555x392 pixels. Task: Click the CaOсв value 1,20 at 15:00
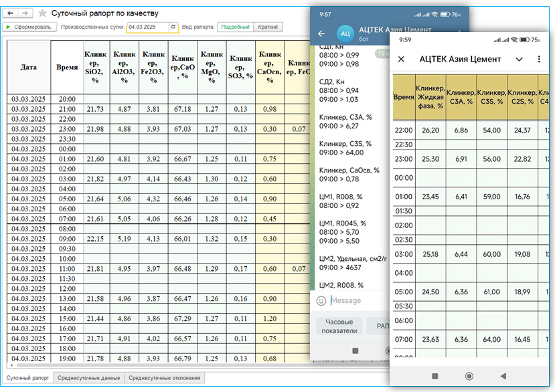tap(270, 319)
